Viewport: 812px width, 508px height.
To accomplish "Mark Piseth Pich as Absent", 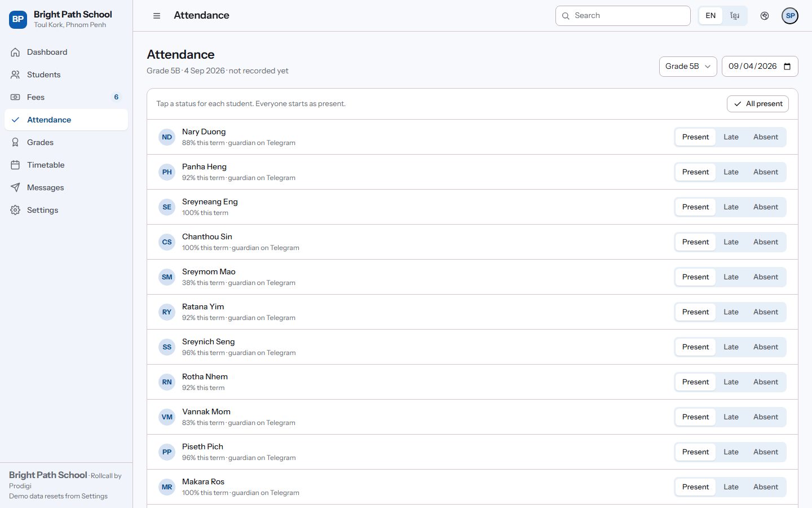I will pyautogui.click(x=765, y=452).
